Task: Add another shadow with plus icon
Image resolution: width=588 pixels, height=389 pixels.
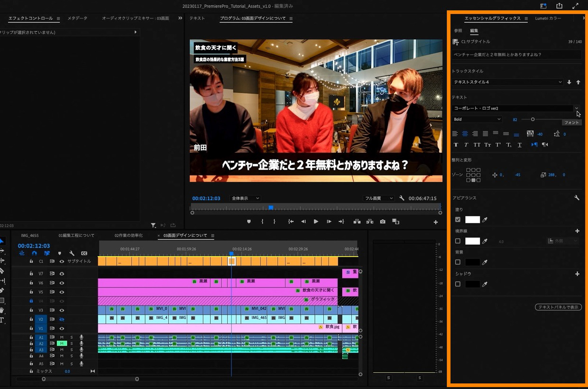Action: [x=577, y=274]
